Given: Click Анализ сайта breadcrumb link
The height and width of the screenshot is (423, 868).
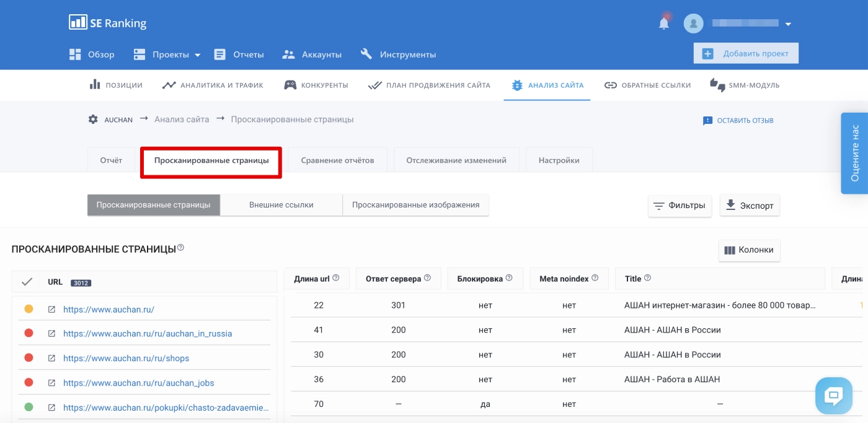Looking at the screenshot, I should [x=182, y=119].
